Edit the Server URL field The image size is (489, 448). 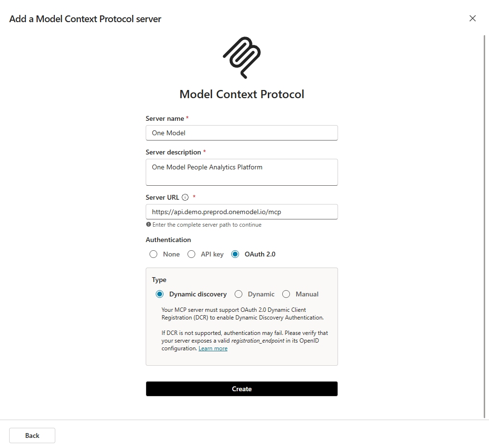point(241,211)
